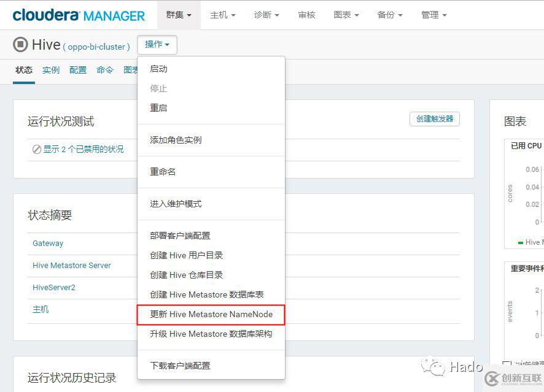Switch to the 实例 tab
Image resolution: width=544 pixels, height=392 pixels.
pyautogui.click(x=51, y=70)
